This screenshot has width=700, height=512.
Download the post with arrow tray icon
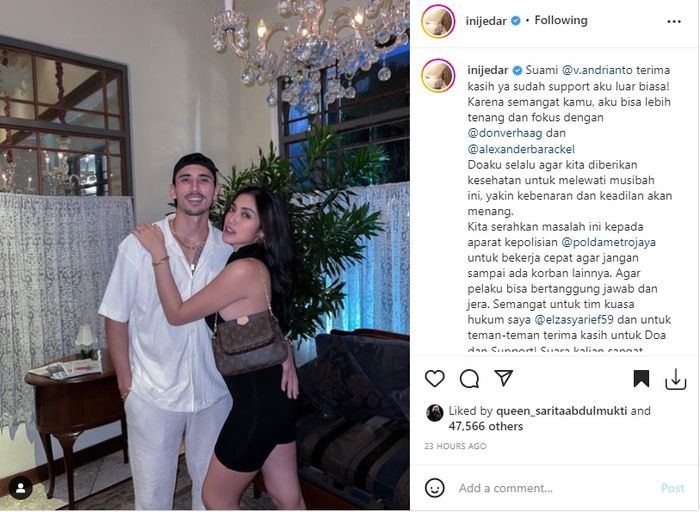tap(675, 379)
